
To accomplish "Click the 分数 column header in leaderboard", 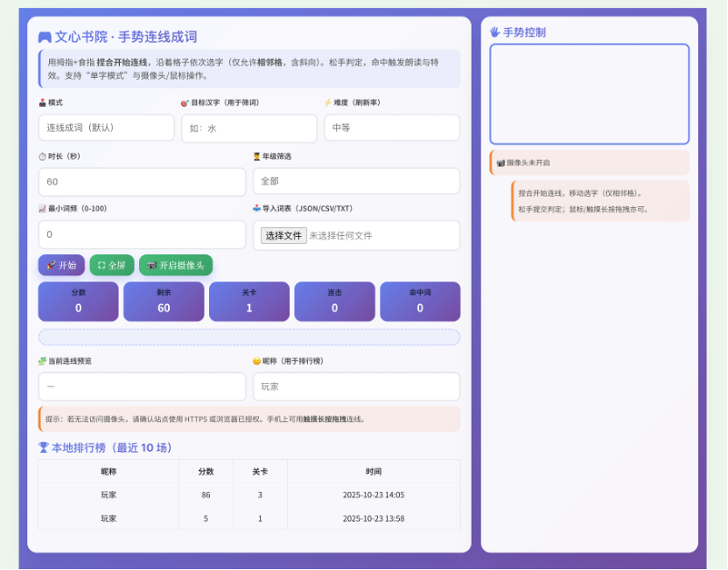I will click(206, 471).
